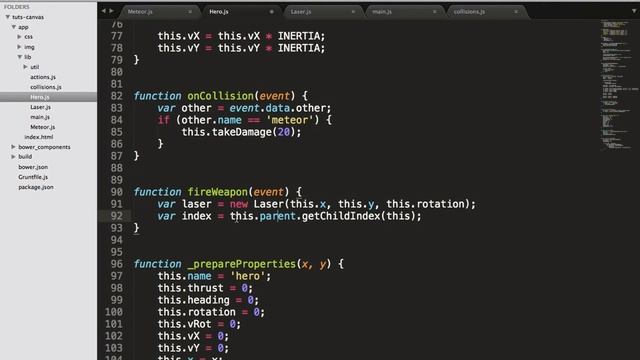Expand the build folder
This screenshot has width=640, height=360.
(13, 157)
